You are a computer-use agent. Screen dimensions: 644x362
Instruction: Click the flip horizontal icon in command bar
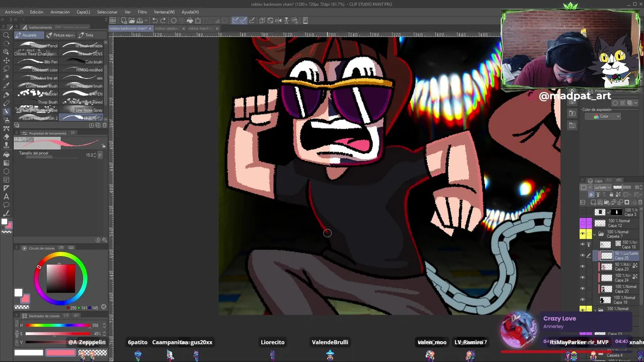278,21
